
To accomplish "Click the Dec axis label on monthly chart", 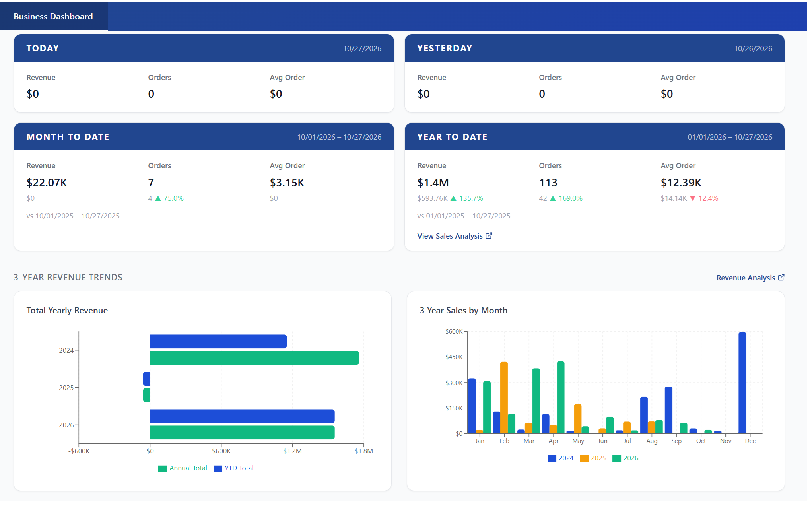I will 750,441.
